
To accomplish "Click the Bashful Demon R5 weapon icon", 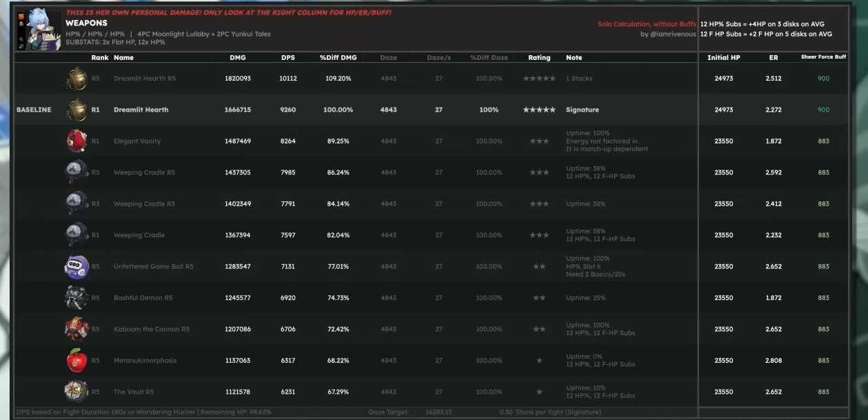I will click(77, 298).
